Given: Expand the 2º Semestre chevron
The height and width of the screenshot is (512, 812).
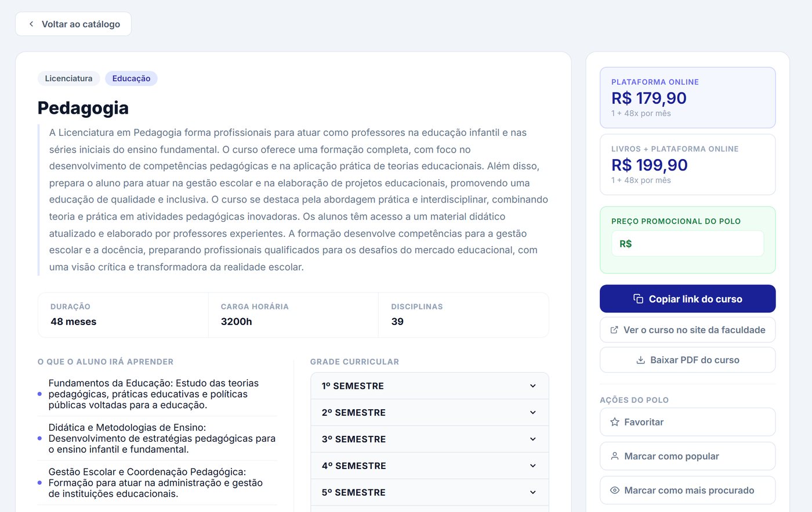Looking at the screenshot, I should pyautogui.click(x=533, y=413).
